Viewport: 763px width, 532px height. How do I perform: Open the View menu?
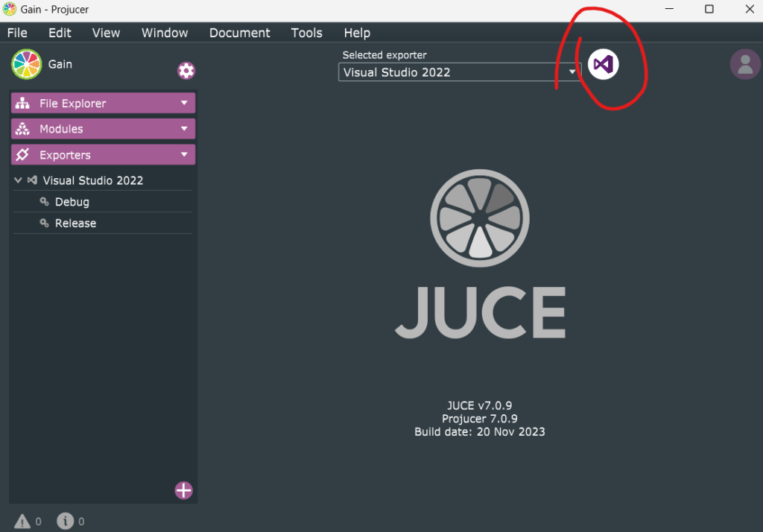[106, 33]
